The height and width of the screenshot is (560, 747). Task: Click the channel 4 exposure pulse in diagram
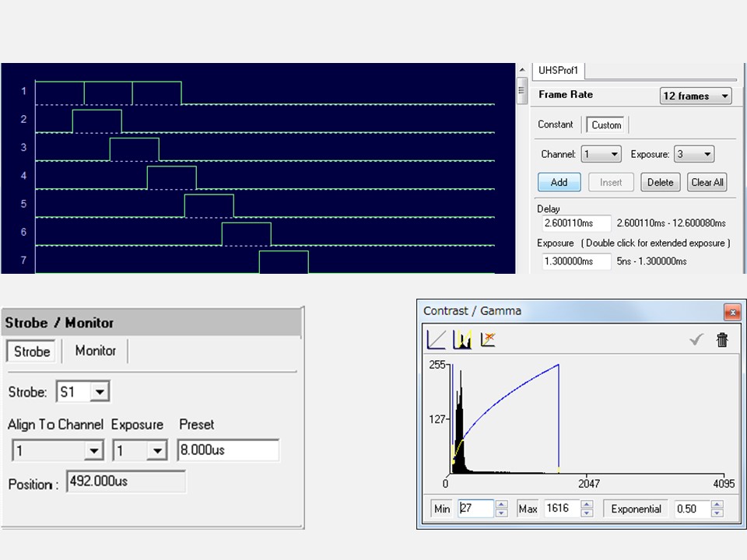[171, 177]
